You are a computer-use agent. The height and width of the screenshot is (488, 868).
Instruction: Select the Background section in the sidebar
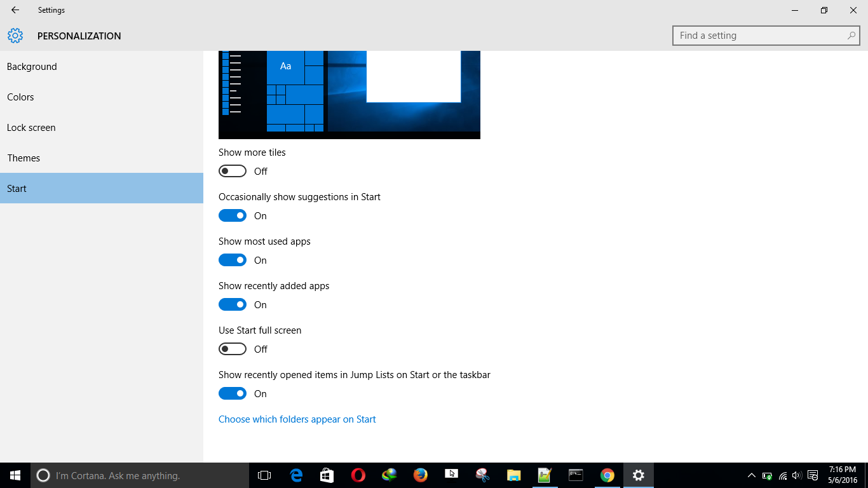(x=32, y=67)
